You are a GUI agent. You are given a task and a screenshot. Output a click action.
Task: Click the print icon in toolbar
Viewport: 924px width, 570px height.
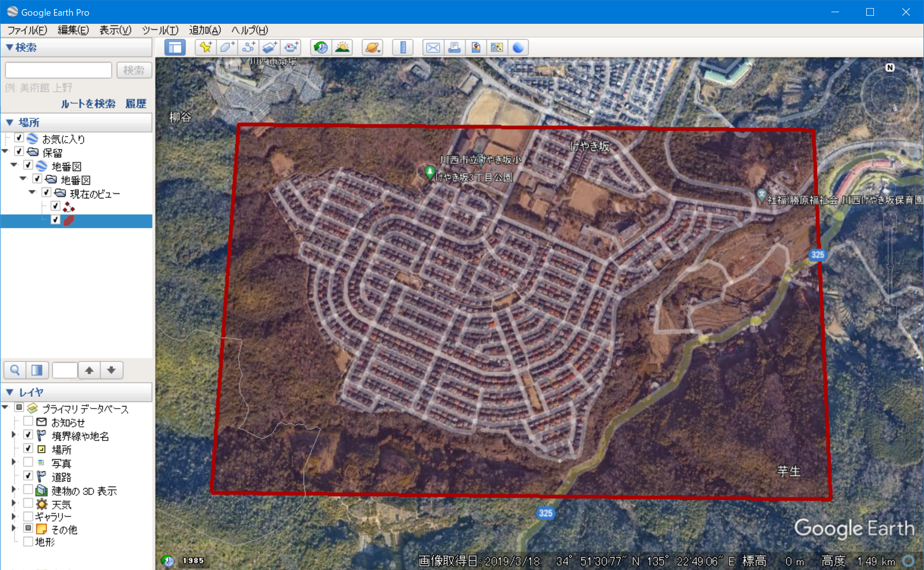(x=454, y=48)
